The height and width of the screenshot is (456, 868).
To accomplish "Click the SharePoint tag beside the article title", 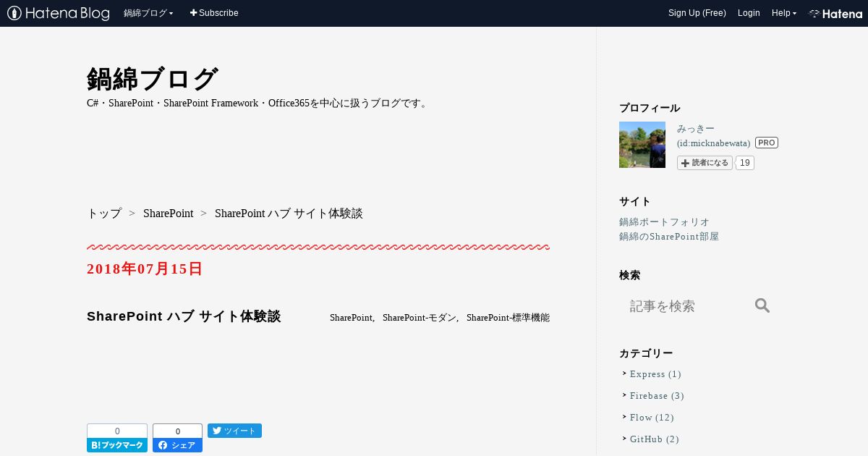I will [x=352, y=318].
